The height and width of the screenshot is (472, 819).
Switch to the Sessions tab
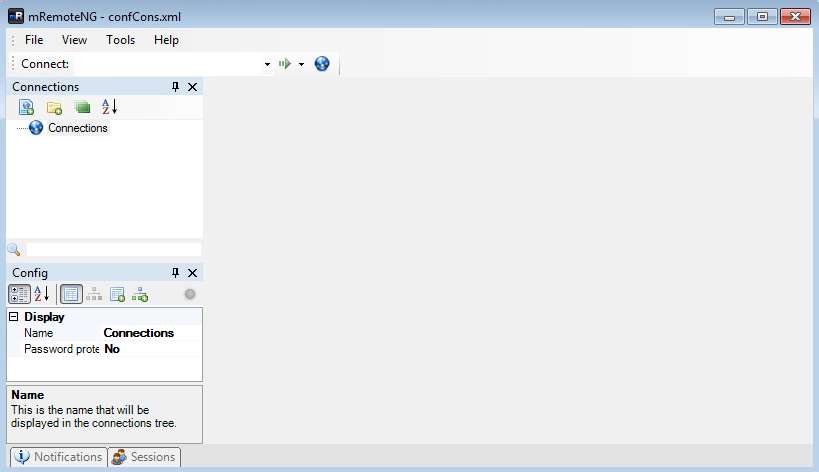point(145,457)
